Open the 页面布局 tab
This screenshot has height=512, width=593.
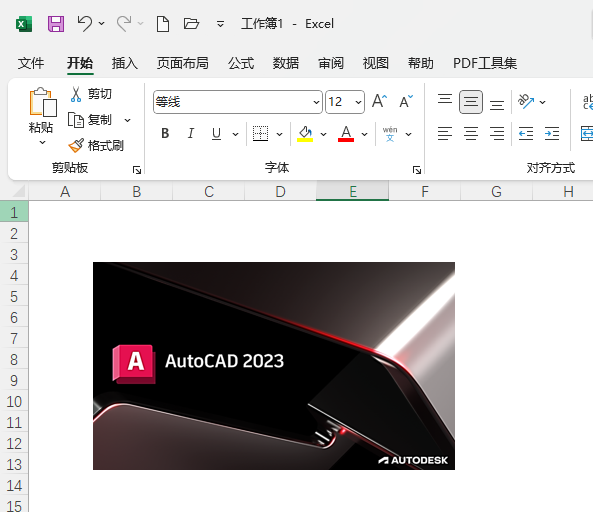[x=183, y=63]
